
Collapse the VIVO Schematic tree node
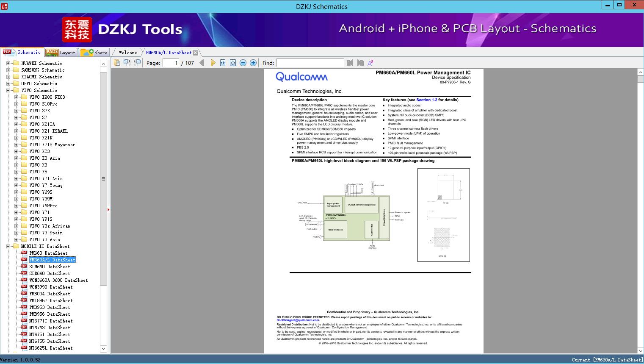coord(8,90)
